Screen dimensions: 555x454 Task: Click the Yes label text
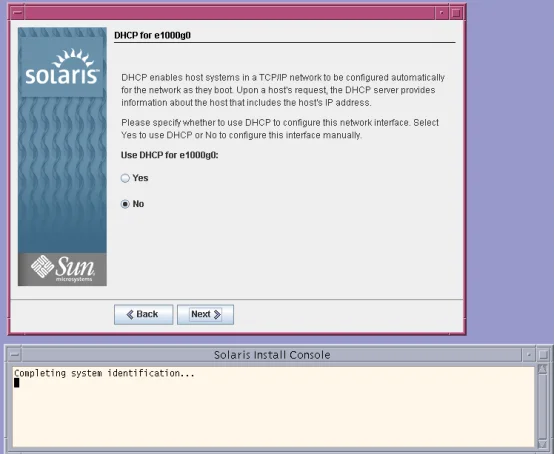coord(141,178)
